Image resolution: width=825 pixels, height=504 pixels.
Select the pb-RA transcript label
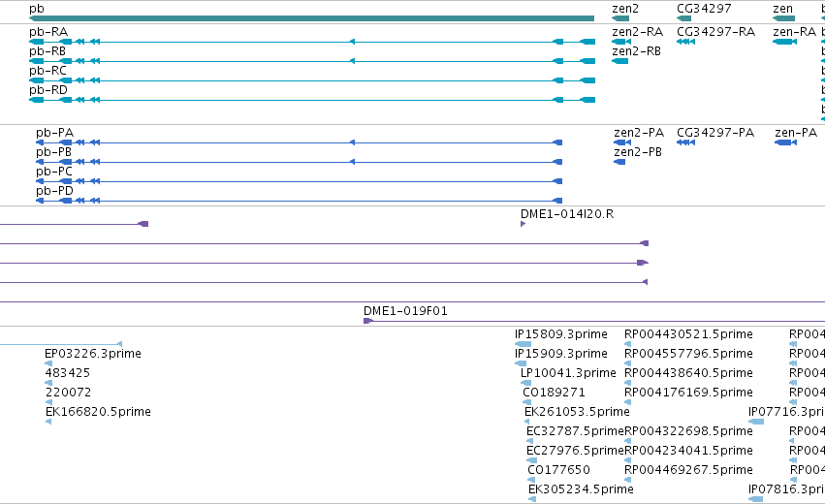48,32
